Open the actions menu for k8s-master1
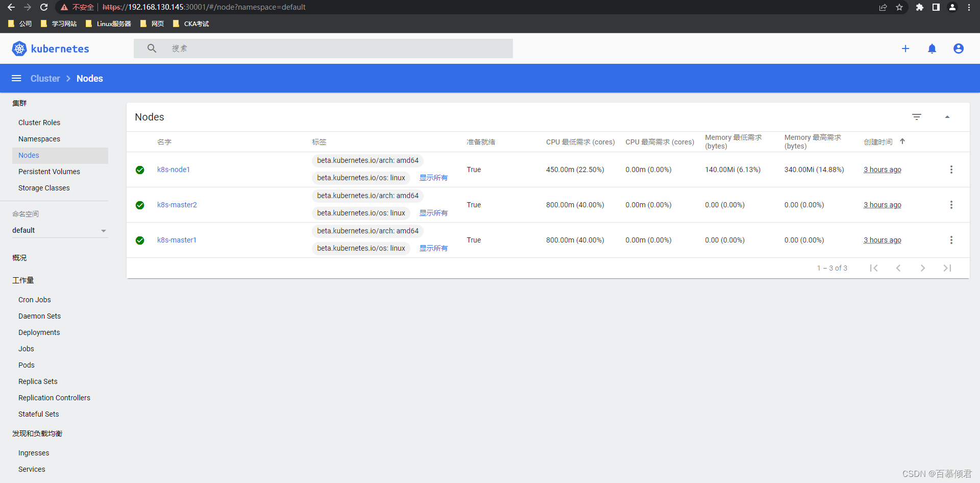This screenshot has height=483, width=980. (x=951, y=240)
